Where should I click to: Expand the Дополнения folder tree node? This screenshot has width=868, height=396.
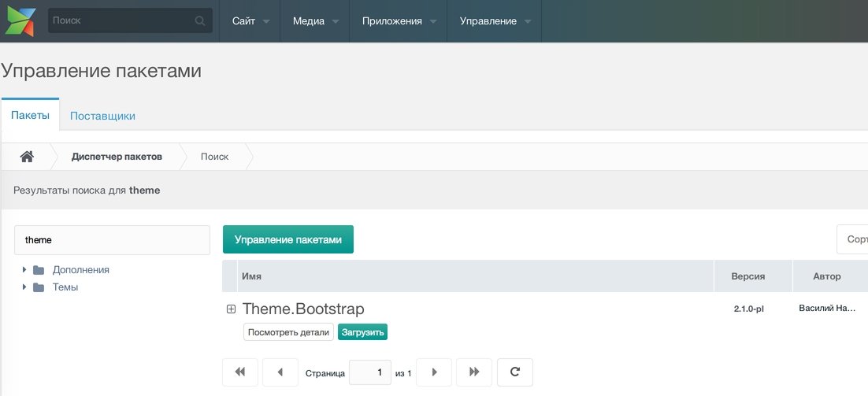pyautogui.click(x=24, y=270)
